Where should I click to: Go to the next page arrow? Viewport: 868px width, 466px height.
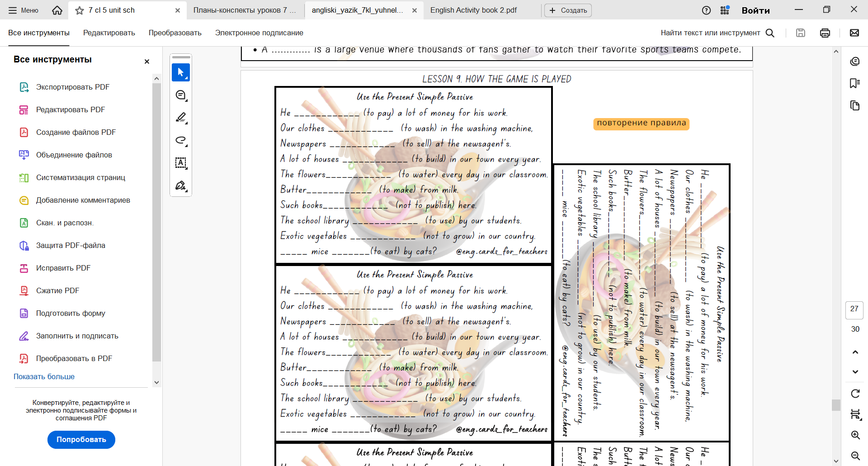pos(855,372)
